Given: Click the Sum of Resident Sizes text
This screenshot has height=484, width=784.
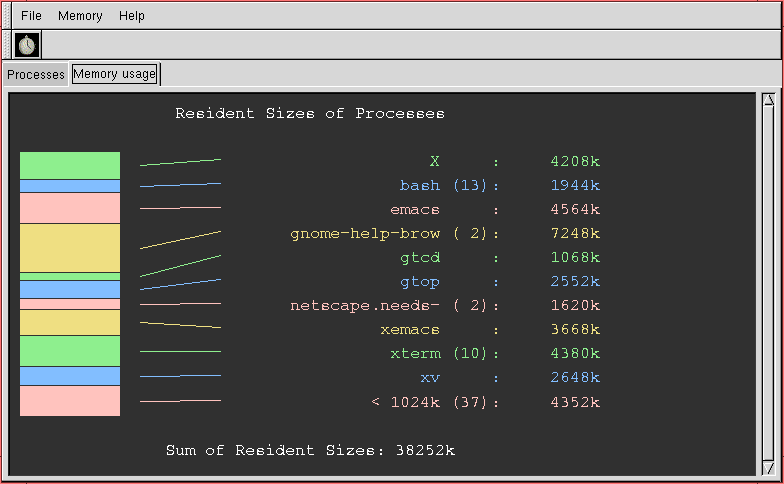Looking at the screenshot, I should point(310,451).
